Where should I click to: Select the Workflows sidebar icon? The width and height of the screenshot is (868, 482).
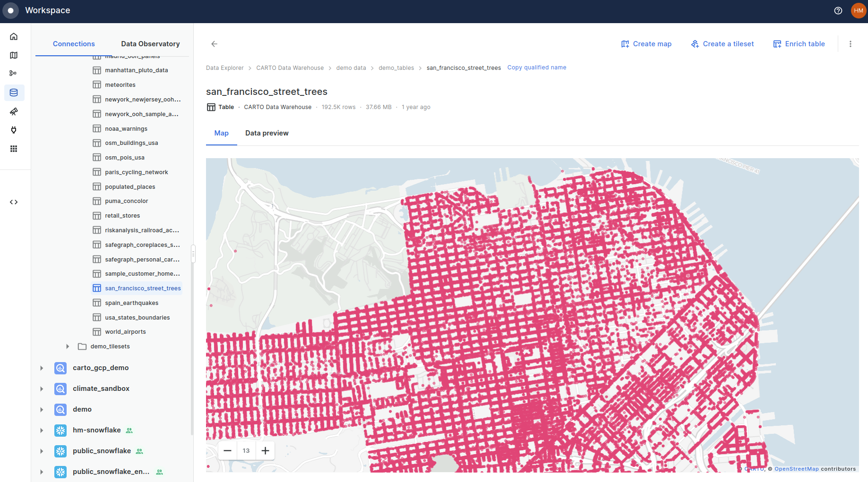[13, 73]
